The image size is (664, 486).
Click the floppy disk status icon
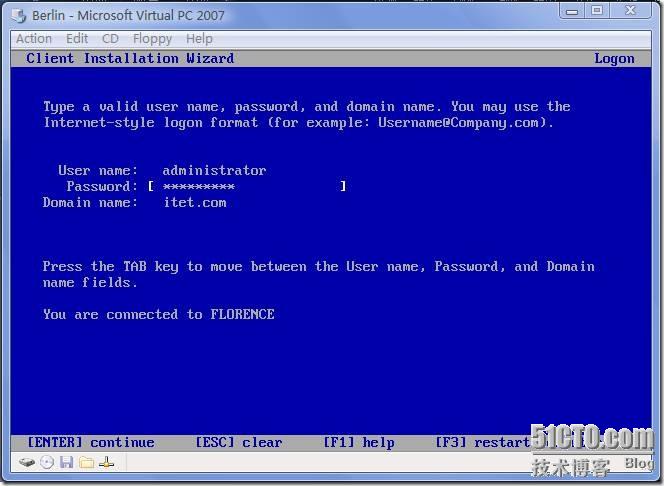(x=66, y=462)
